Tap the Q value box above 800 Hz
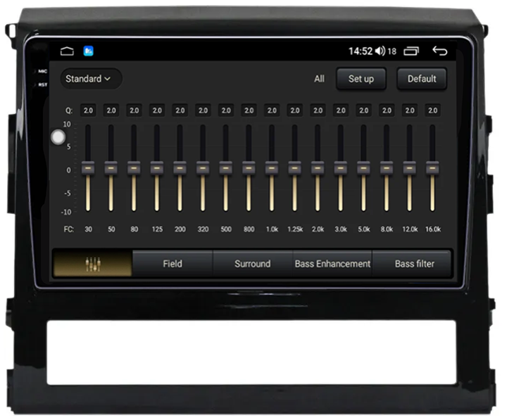Viewport: 507px width, 420px height. (x=249, y=110)
